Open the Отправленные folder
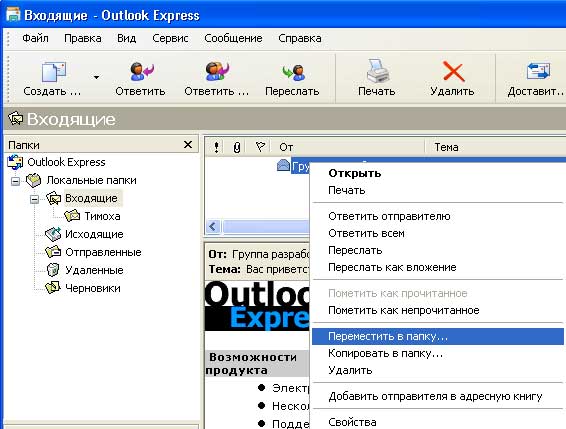The height and width of the screenshot is (429, 566). point(103,252)
